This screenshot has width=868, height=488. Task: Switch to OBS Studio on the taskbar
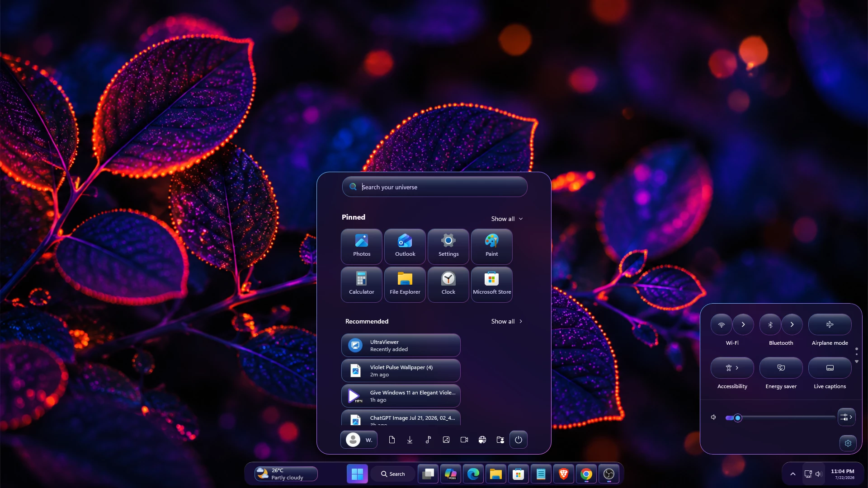[609, 474]
